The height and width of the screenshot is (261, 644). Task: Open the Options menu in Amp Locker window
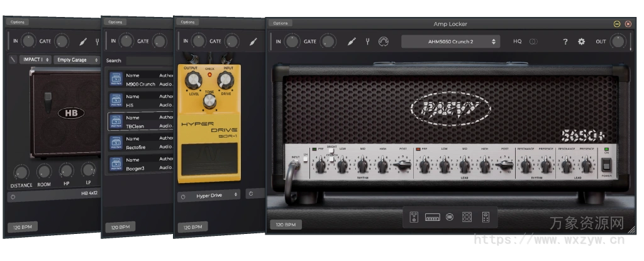point(280,23)
